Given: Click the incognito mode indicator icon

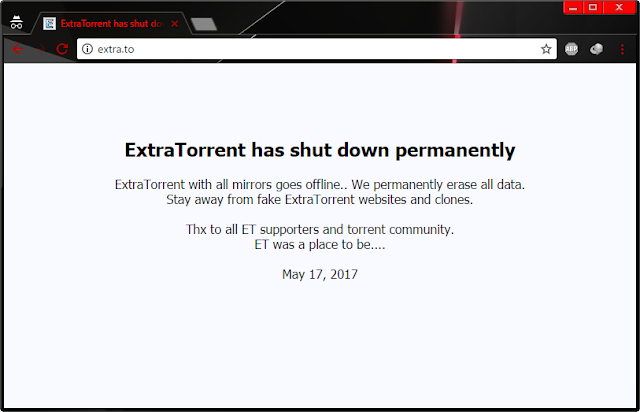Looking at the screenshot, I should pyautogui.click(x=16, y=23).
